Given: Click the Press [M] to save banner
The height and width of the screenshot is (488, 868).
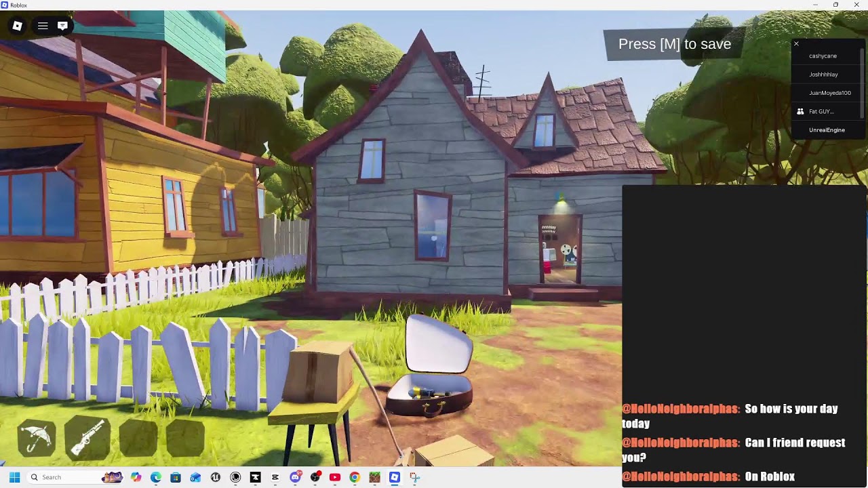Looking at the screenshot, I should click(675, 44).
